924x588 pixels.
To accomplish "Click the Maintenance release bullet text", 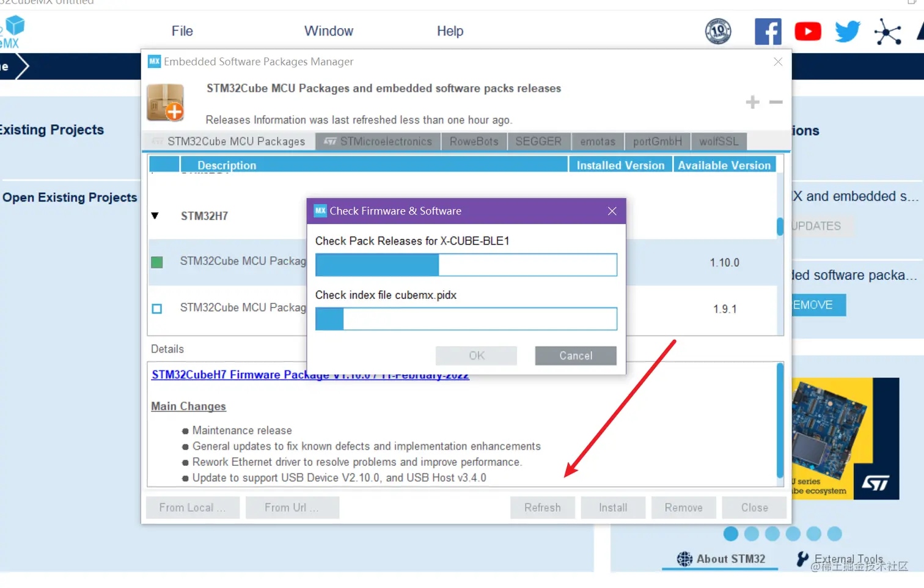I will (242, 430).
